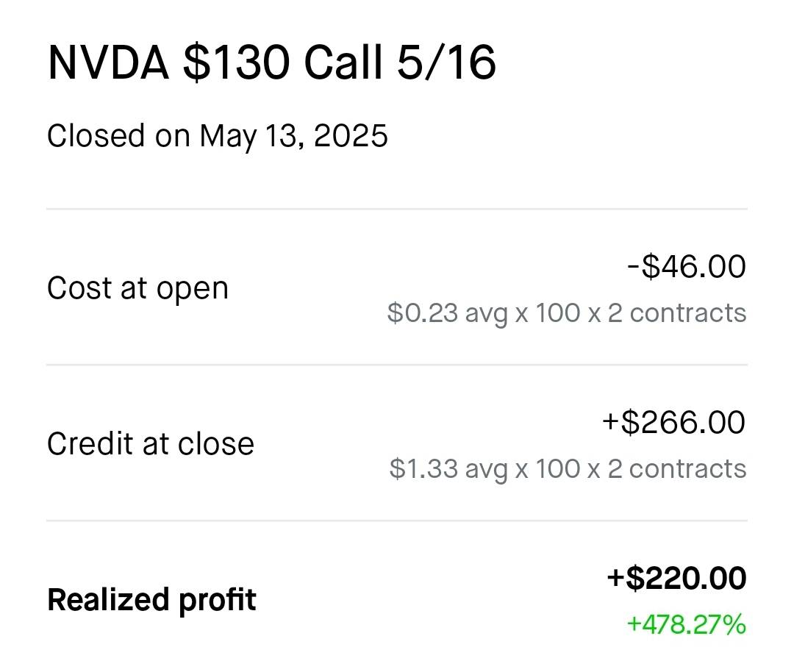
Task: Select the +$266.00 close credit value
Action: [x=673, y=422]
